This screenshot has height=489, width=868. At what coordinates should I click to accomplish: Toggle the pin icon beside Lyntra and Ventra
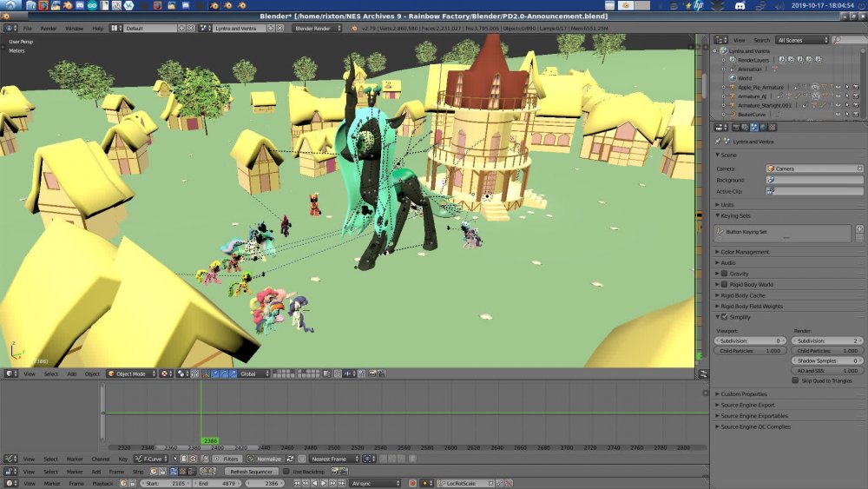click(x=719, y=142)
